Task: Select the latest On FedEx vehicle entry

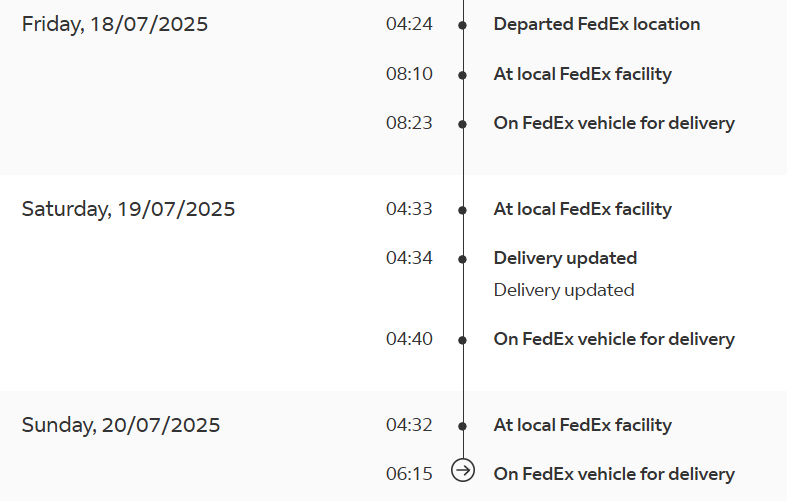Action: pyautogui.click(x=614, y=474)
